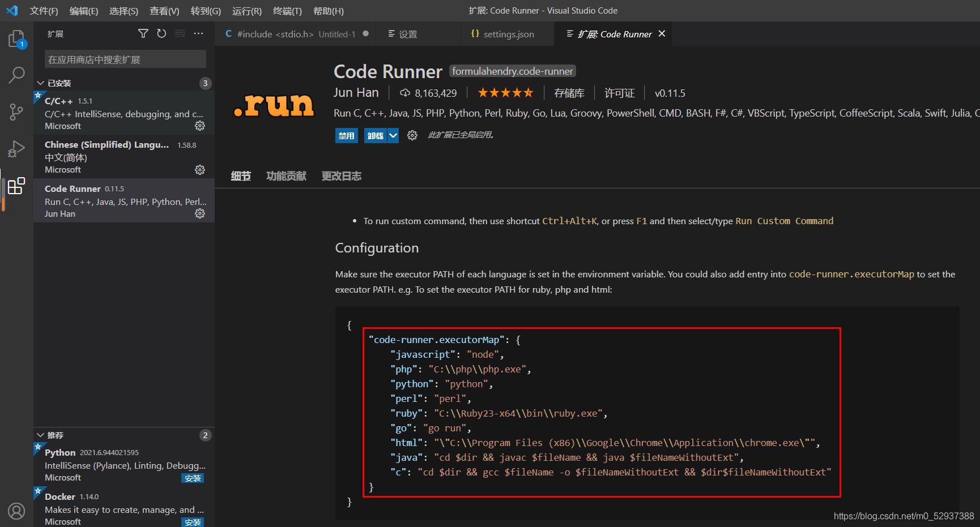
Task: Collapse the 推荐 recommended section
Action: 41,435
